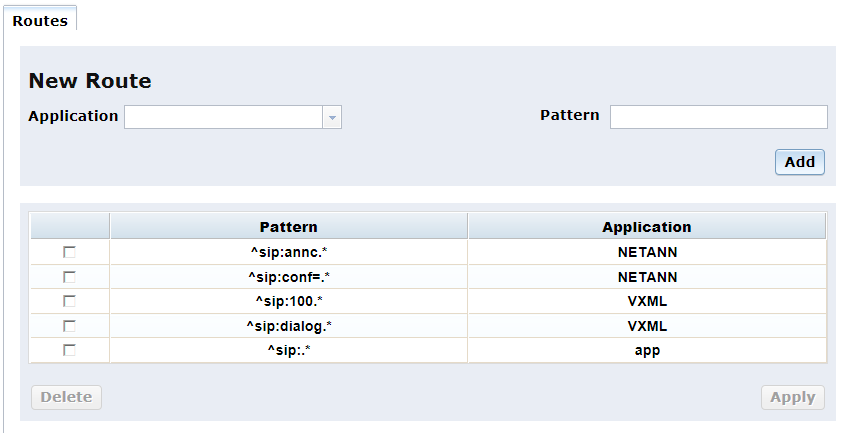Click inside the Application combo box field

coord(223,117)
